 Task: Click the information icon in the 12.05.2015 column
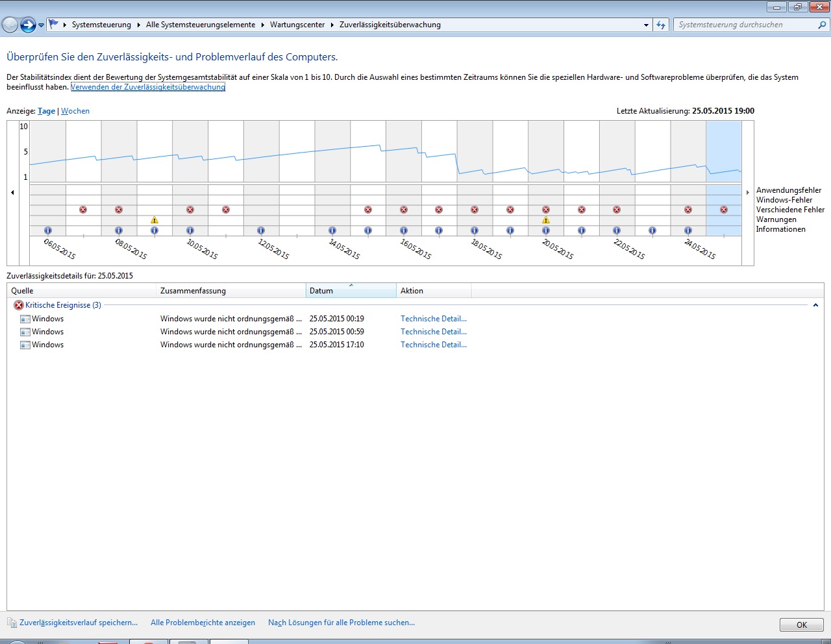point(261,230)
